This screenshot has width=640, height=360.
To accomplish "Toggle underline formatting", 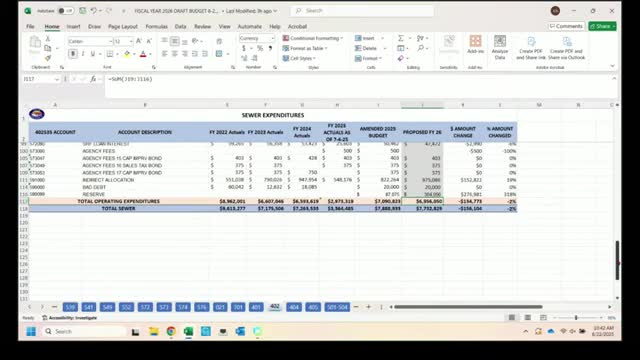I will pyautogui.click(x=93, y=54).
